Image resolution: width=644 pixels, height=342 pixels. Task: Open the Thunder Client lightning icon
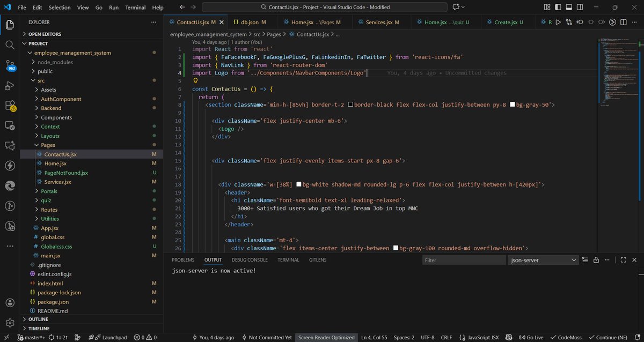(x=10, y=165)
